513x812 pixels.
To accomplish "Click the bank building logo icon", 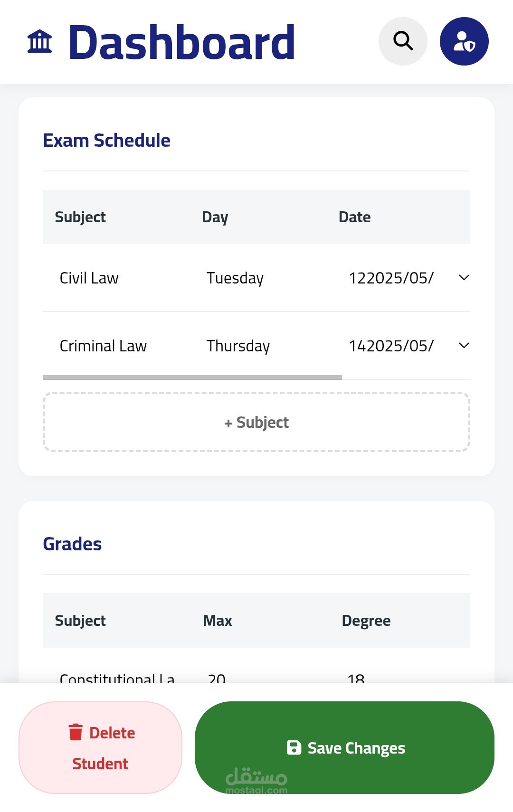I will (39, 42).
